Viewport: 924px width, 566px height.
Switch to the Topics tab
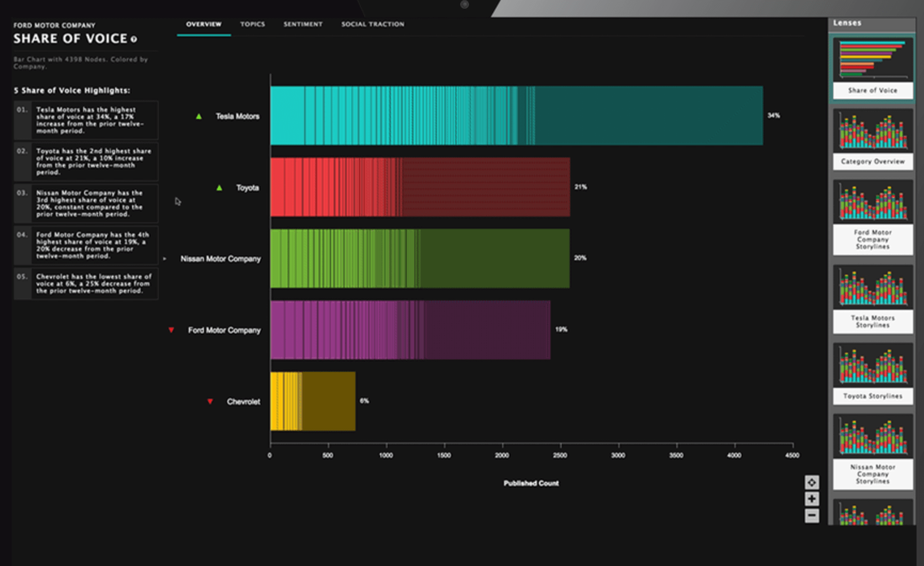click(253, 24)
